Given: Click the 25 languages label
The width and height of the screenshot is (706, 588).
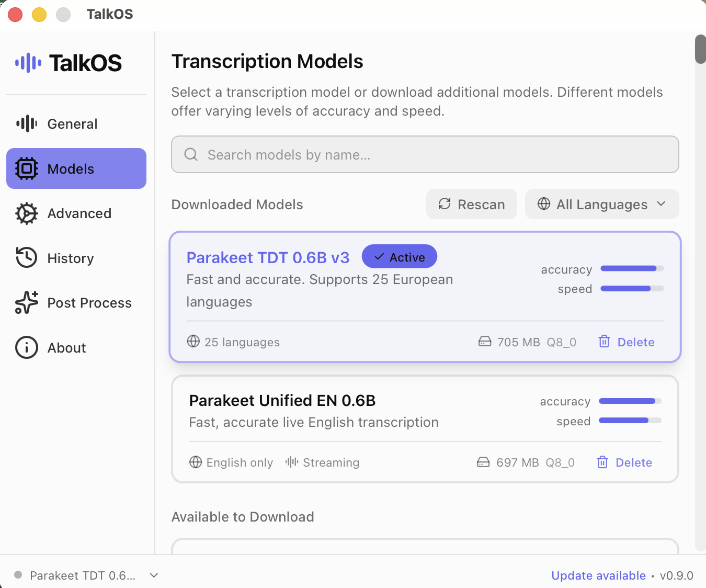Looking at the screenshot, I should point(242,342).
